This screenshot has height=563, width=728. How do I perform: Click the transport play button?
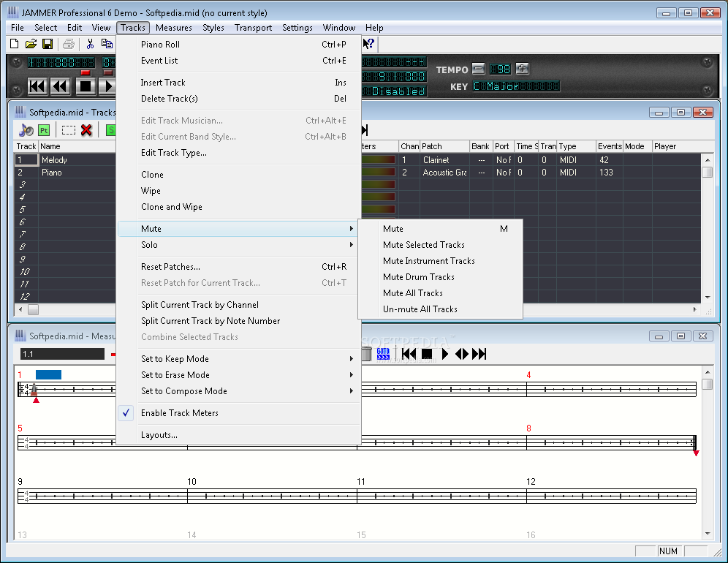tap(107, 86)
